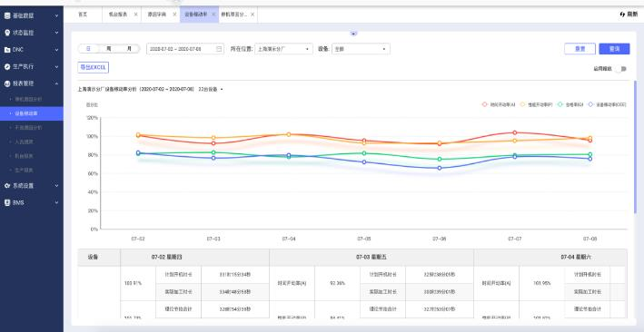This screenshot has height=332, width=644.
Task: Select 设备稼动率 in the sidebar submenu
Action: [32, 113]
